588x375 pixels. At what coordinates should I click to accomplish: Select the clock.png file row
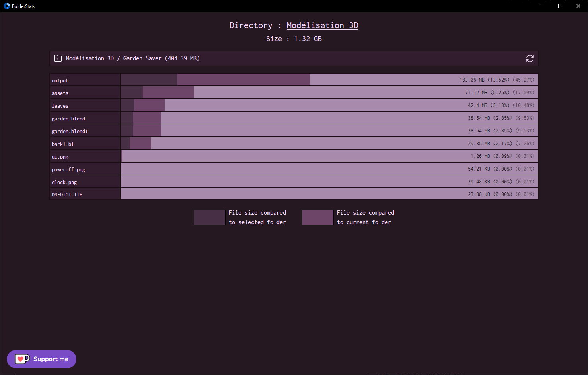click(294, 182)
